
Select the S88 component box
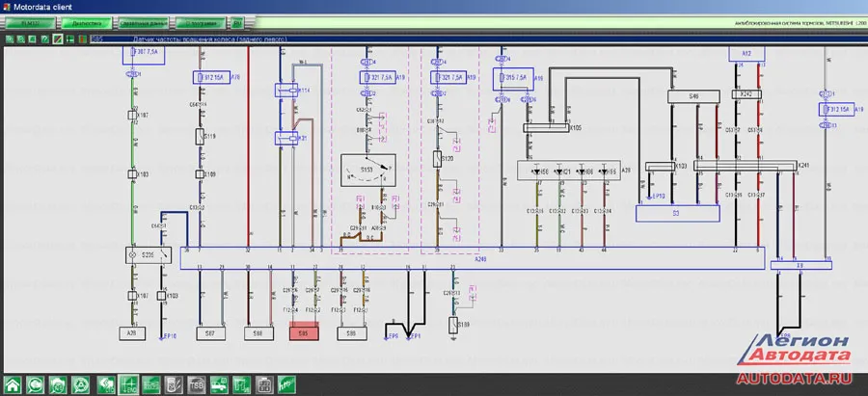(258, 333)
